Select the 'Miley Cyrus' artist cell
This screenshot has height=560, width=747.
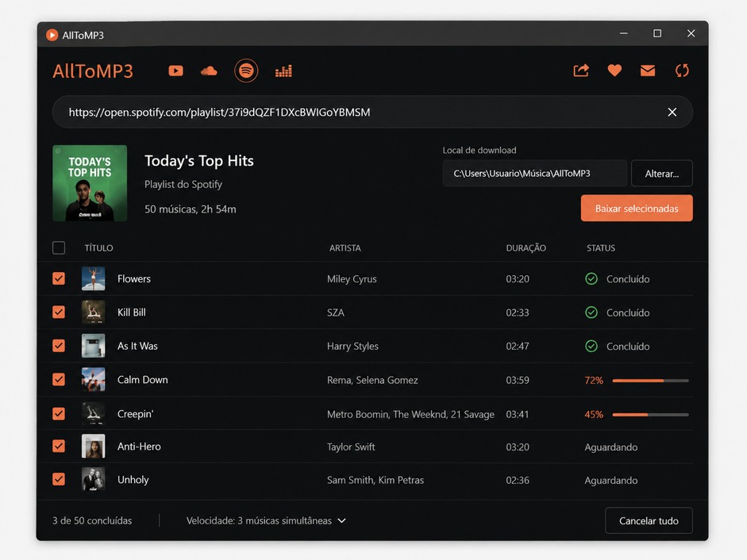pyautogui.click(x=352, y=279)
